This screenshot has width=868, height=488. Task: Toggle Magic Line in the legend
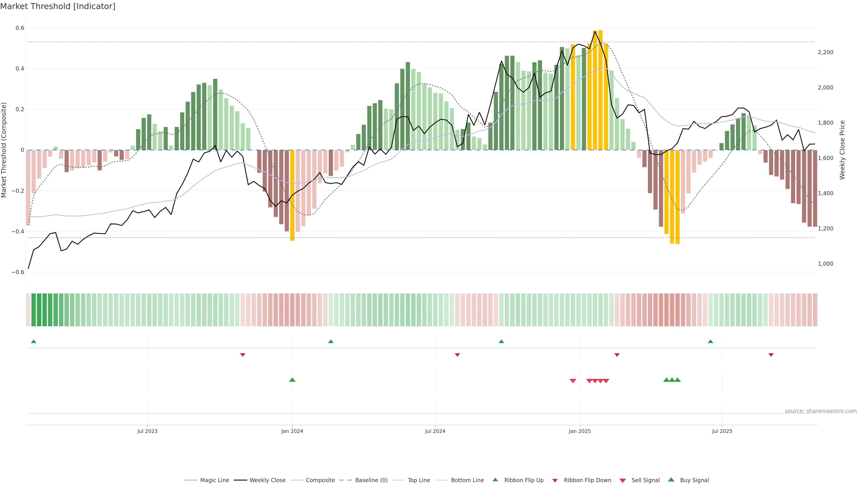214,480
